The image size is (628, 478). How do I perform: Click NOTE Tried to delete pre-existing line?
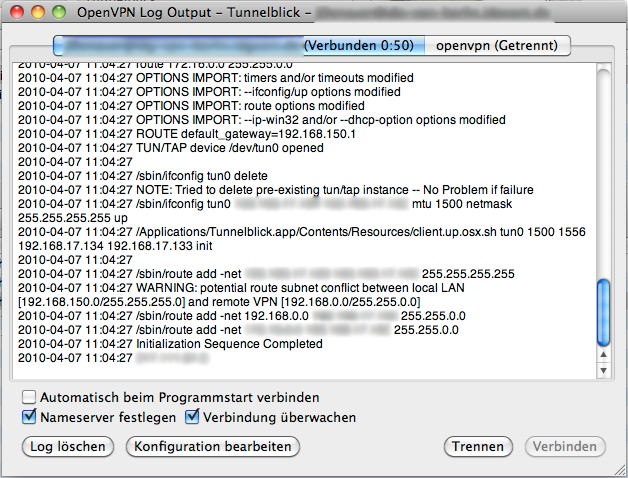pyautogui.click(x=276, y=190)
